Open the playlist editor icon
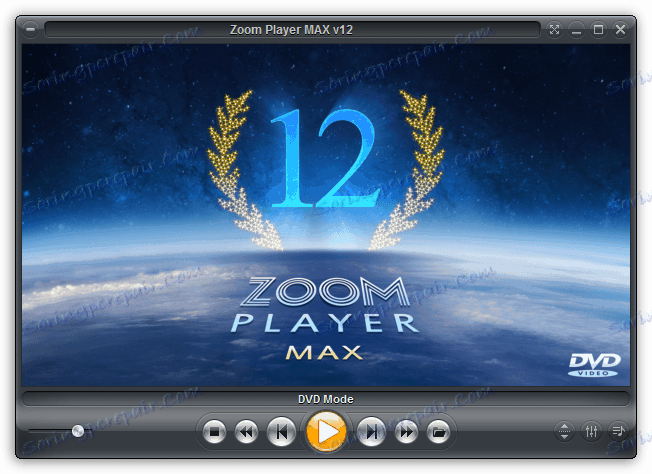 tap(618, 432)
